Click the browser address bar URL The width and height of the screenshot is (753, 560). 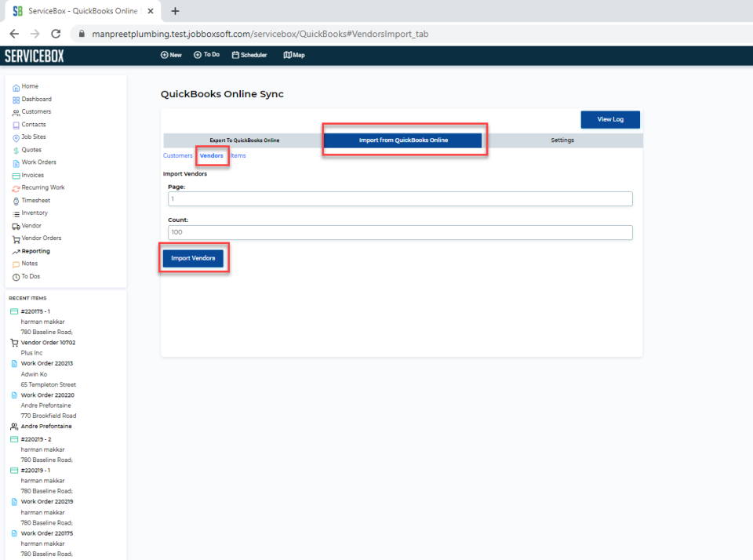pyautogui.click(x=260, y=34)
